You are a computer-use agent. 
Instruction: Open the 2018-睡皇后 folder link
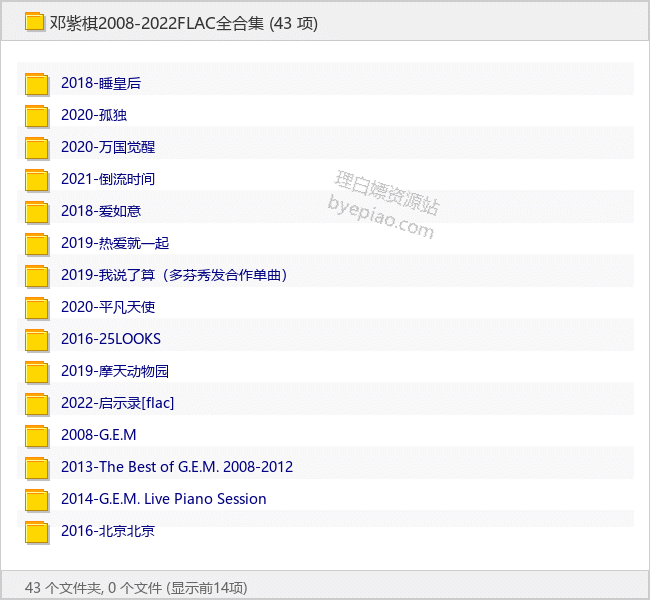101,83
